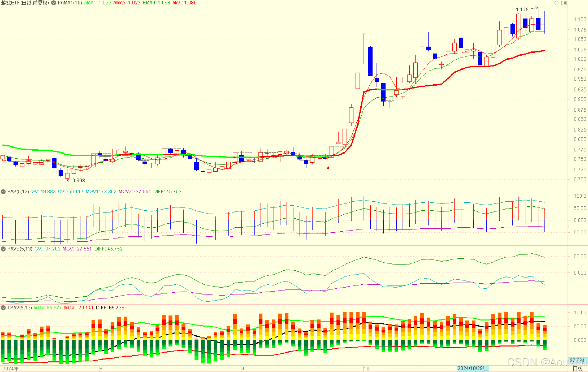588x372 pixels.
Task: Click the red upward arrow signal marker
Action: tap(328, 168)
